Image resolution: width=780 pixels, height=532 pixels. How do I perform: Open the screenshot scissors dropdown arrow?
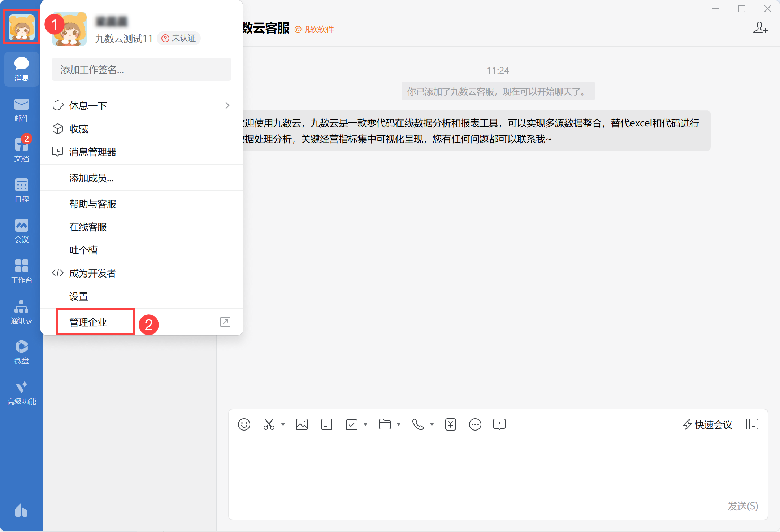click(283, 424)
